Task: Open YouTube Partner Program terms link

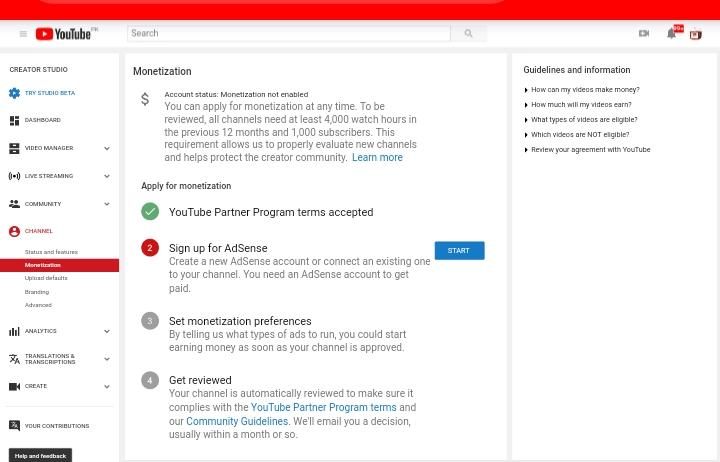Action: click(324, 407)
